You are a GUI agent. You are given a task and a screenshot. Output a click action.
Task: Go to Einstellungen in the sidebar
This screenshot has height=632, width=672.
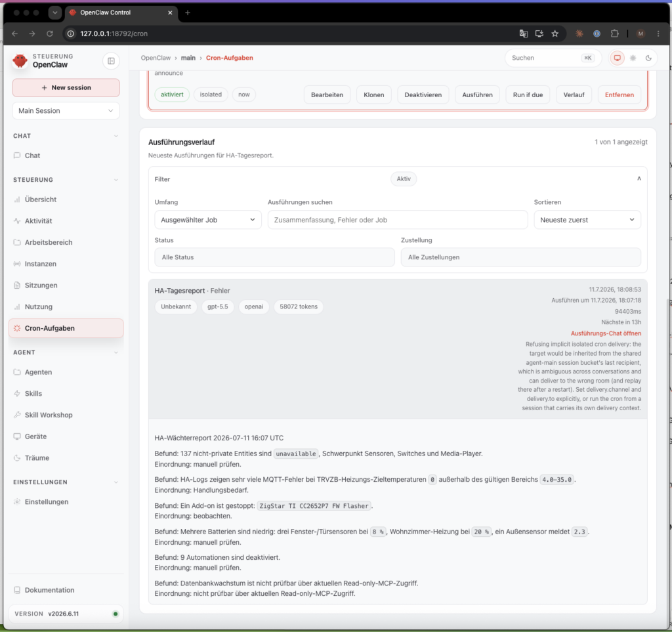point(66,502)
